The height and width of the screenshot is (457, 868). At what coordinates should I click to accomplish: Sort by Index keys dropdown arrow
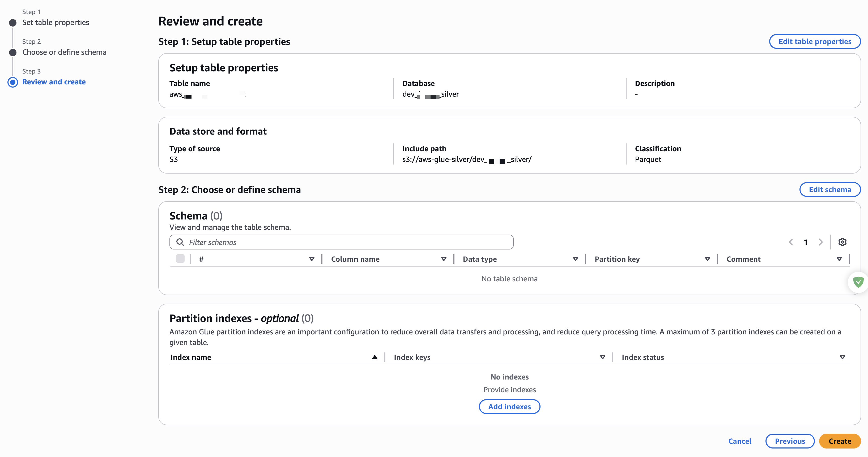pyautogui.click(x=602, y=357)
